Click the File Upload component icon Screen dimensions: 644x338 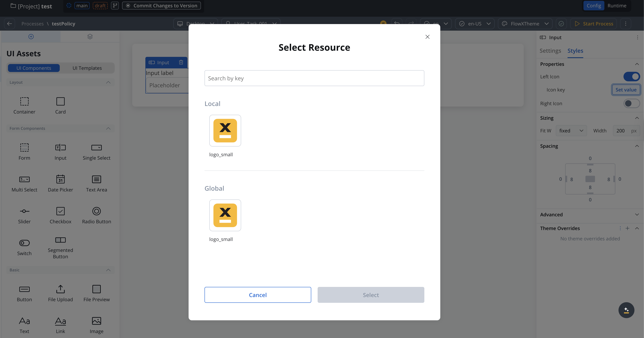pyautogui.click(x=60, y=289)
